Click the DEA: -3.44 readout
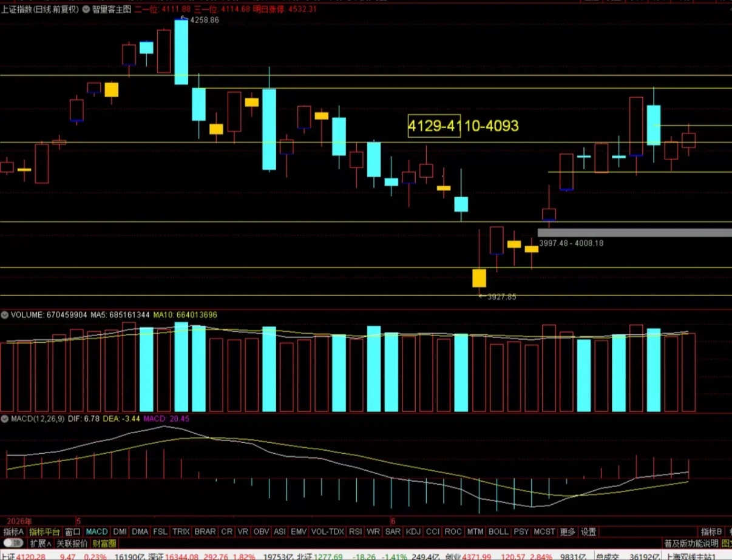This screenshot has height=560, width=732. [121, 419]
